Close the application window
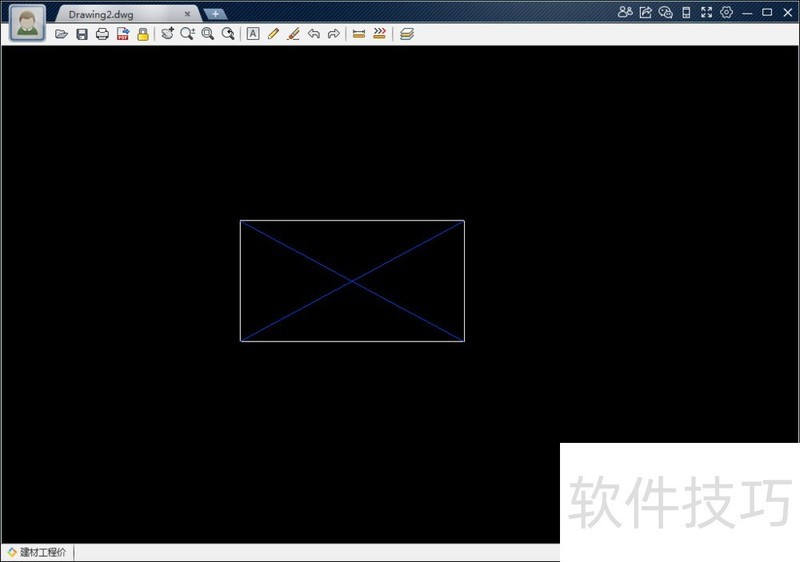Viewport: 800px width, 562px height. coord(787,12)
